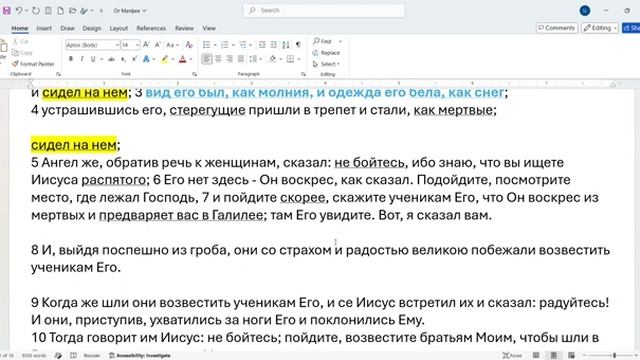
Task: Open the Design tab
Action: 91,28
